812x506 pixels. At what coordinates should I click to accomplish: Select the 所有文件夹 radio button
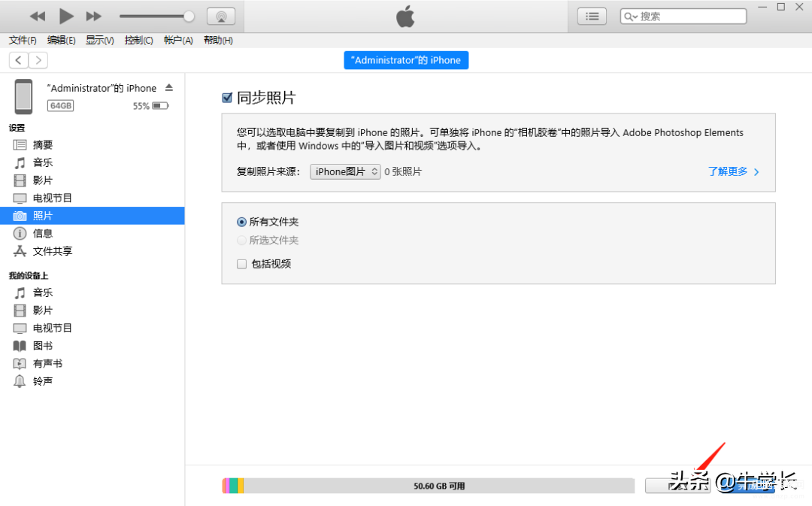(x=241, y=223)
